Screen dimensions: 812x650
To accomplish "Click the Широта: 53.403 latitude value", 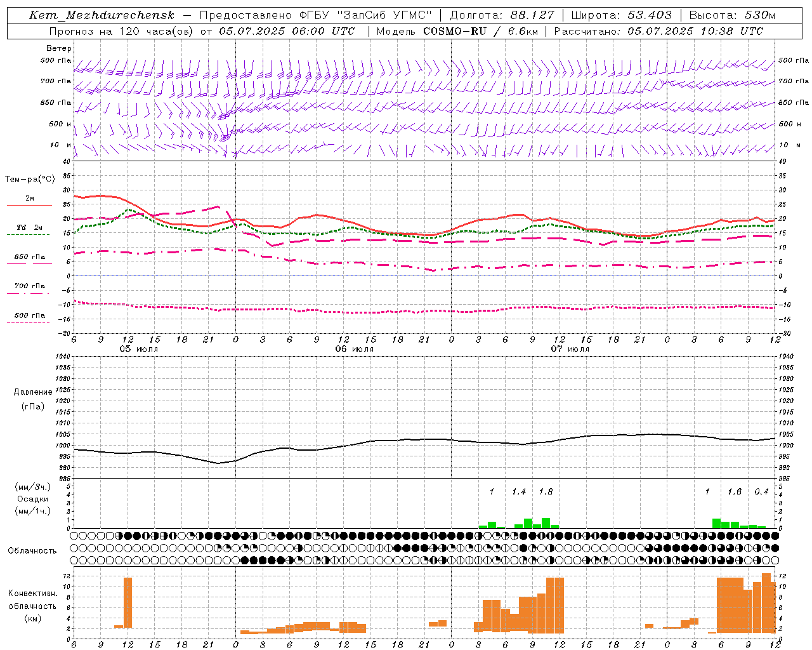I will click(x=621, y=15).
